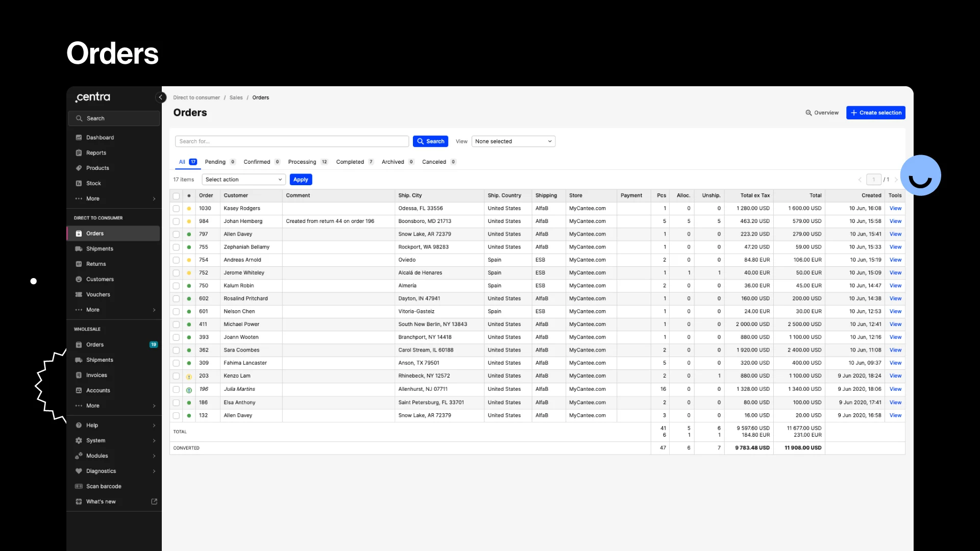Open Scan barcode tool

tap(104, 486)
